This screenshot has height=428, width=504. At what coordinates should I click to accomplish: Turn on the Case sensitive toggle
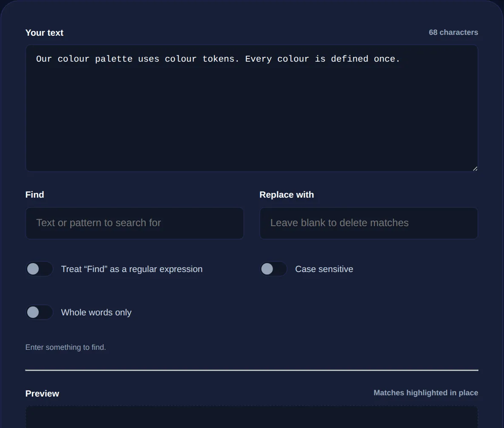[x=273, y=269]
